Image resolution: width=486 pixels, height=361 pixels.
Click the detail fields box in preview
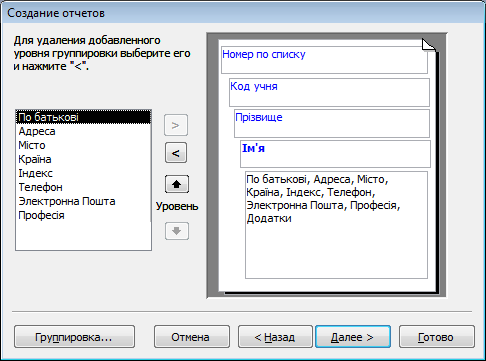point(336,225)
